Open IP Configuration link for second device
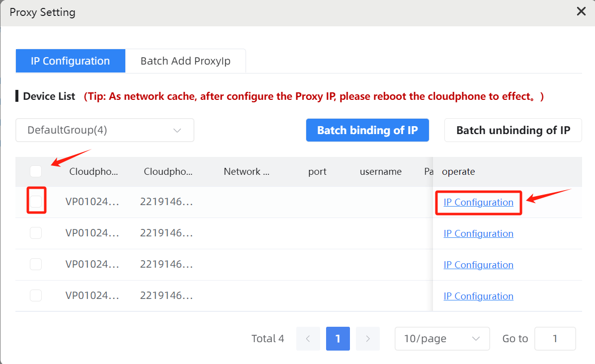Image resolution: width=595 pixels, height=364 pixels. (478, 233)
